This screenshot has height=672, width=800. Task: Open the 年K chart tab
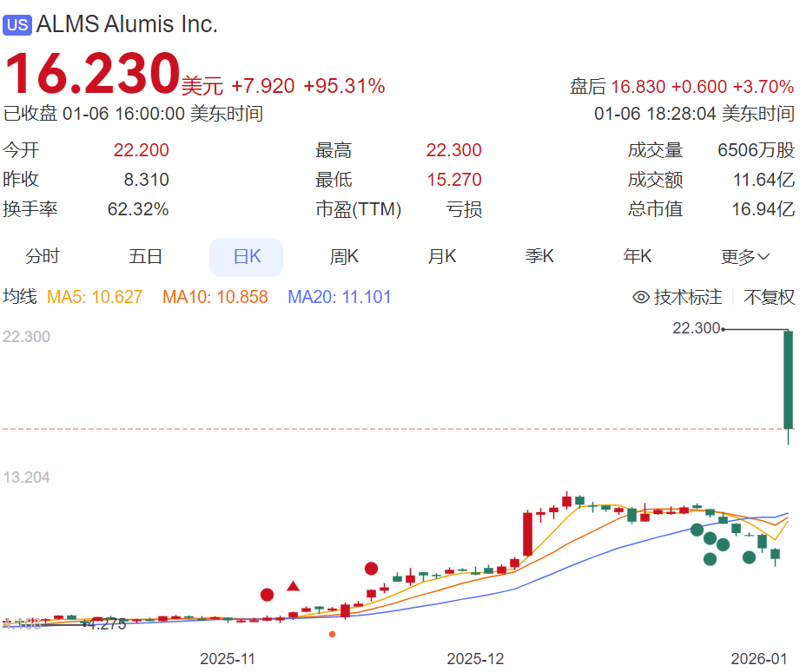tap(638, 256)
